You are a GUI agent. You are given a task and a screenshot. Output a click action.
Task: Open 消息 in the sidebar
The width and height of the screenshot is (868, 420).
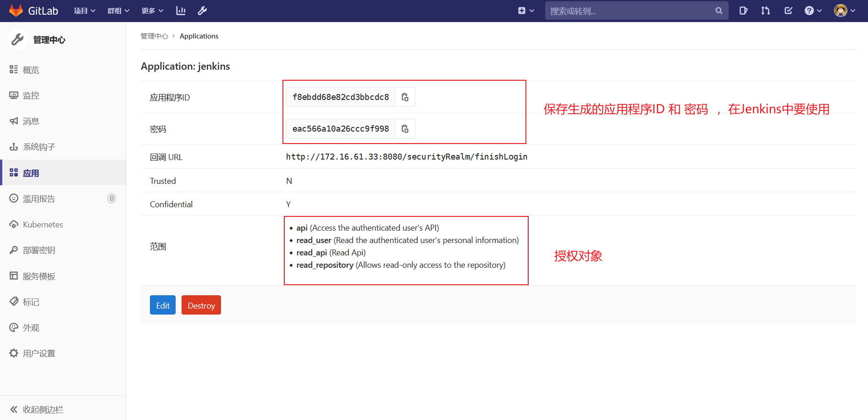[x=63, y=121]
